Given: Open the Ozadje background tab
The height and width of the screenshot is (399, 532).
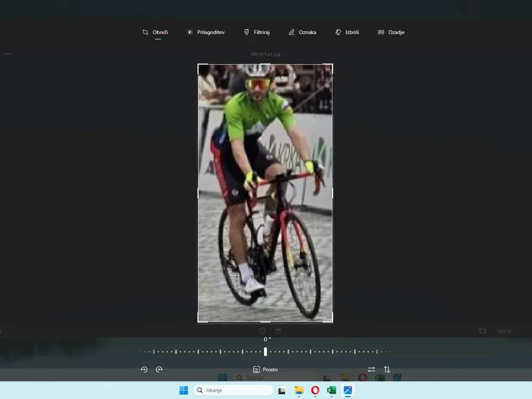Looking at the screenshot, I should pyautogui.click(x=391, y=32).
